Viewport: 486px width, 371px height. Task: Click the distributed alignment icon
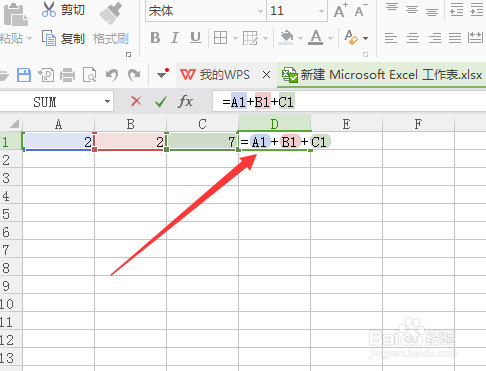[476, 37]
